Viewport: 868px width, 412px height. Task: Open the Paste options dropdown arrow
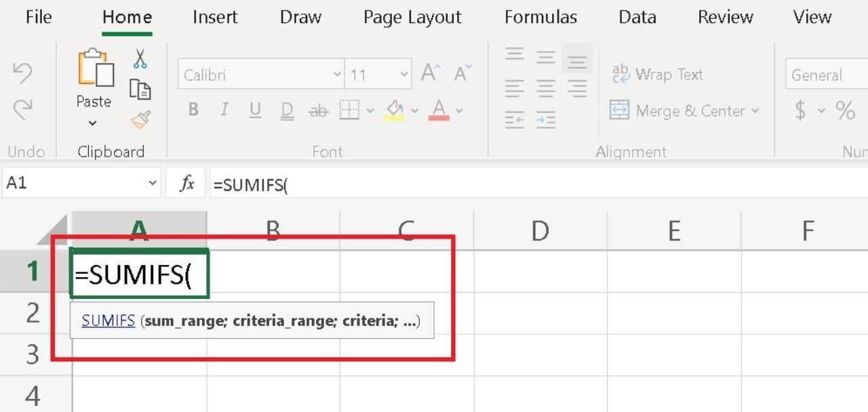[x=93, y=123]
